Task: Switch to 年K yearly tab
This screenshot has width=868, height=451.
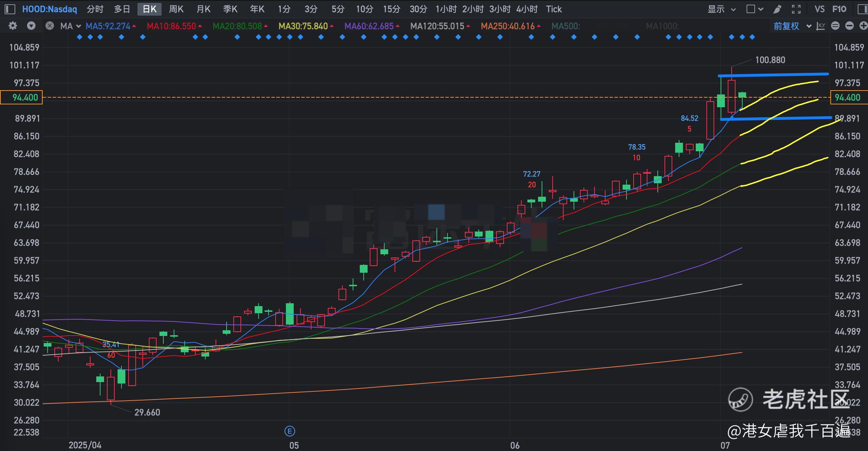Action: click(257, 9)
